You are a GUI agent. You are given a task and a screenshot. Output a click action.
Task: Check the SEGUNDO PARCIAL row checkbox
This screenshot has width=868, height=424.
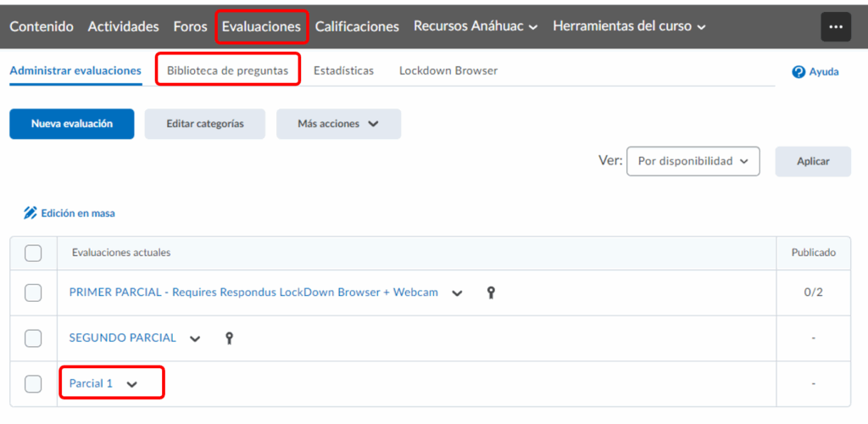tap(33, 338)
